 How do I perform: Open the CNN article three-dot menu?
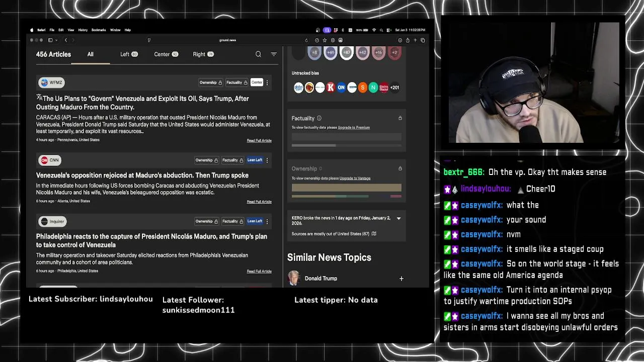(x=267, y=160)
